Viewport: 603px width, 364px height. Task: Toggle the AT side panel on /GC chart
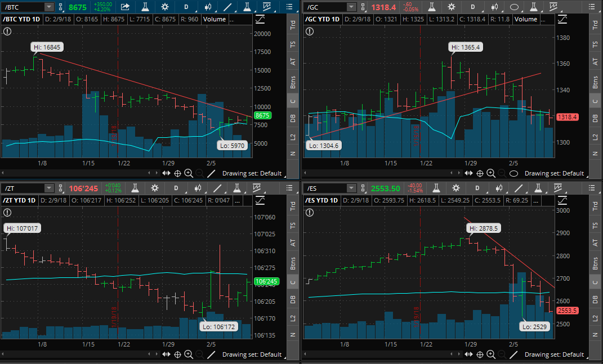pos(595,61)
